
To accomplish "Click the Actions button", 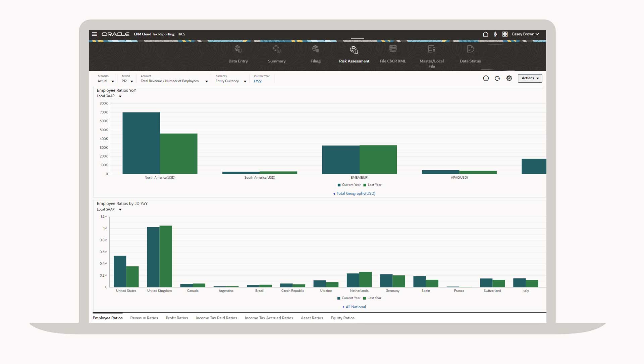I will (x=530, y=78).
